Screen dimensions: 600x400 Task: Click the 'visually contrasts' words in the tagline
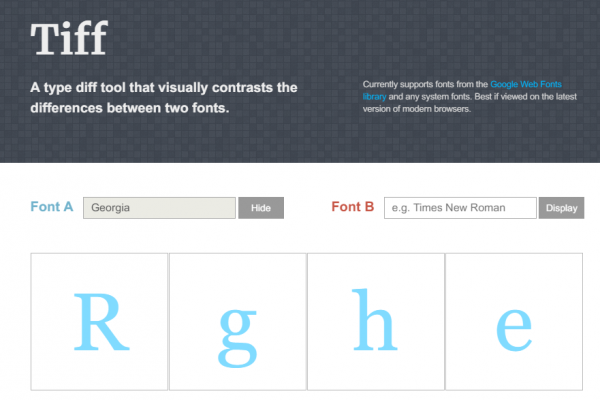(x=200, y=87)
